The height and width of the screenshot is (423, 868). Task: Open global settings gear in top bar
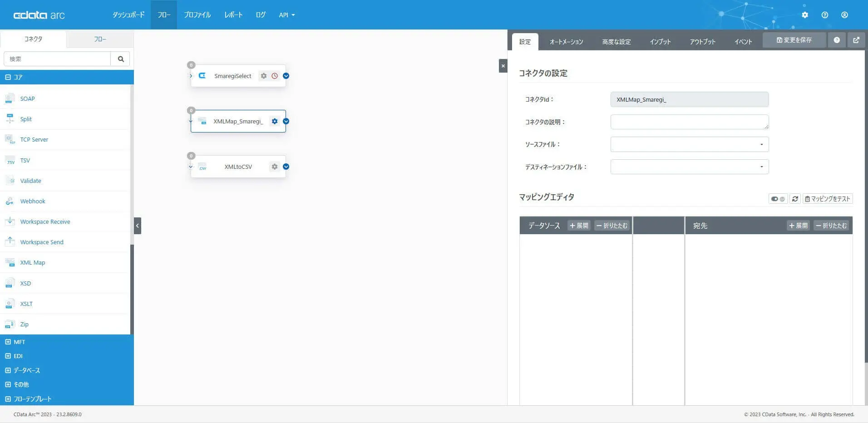pyautogui.click(x=805, y=15)
